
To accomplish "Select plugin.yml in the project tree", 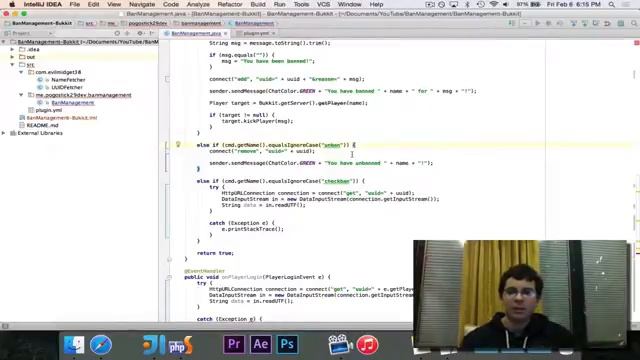I will (x=49, y=110).
